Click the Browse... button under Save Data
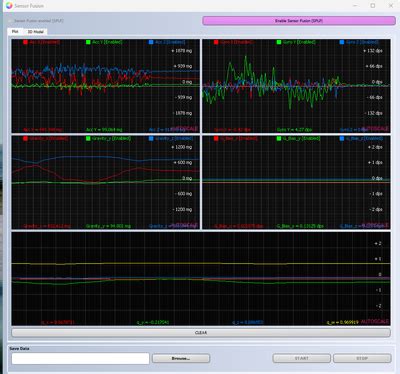Screen dimensions: 400x374 pos(181,358)
